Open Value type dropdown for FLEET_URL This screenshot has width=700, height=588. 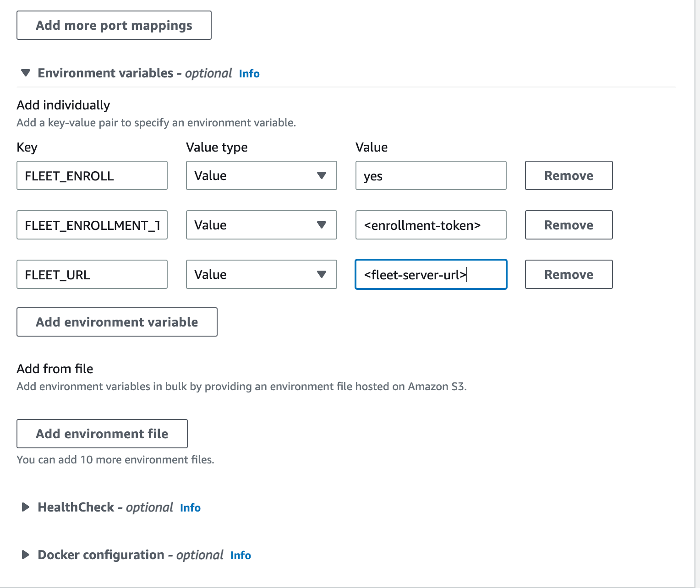click(x=261, y=274)
